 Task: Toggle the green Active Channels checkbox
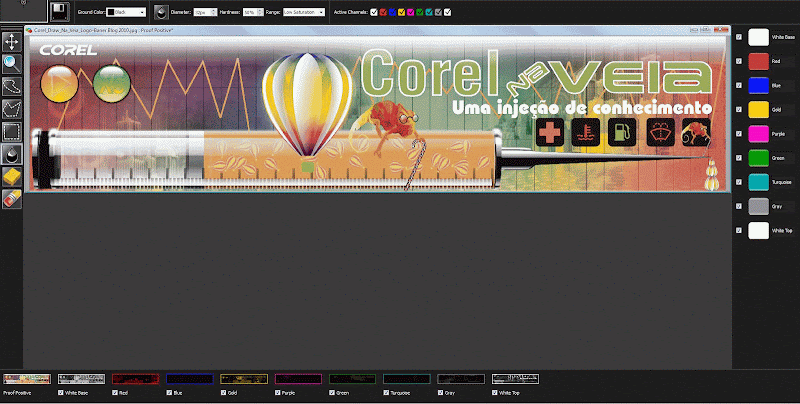[x=420, y=12]
